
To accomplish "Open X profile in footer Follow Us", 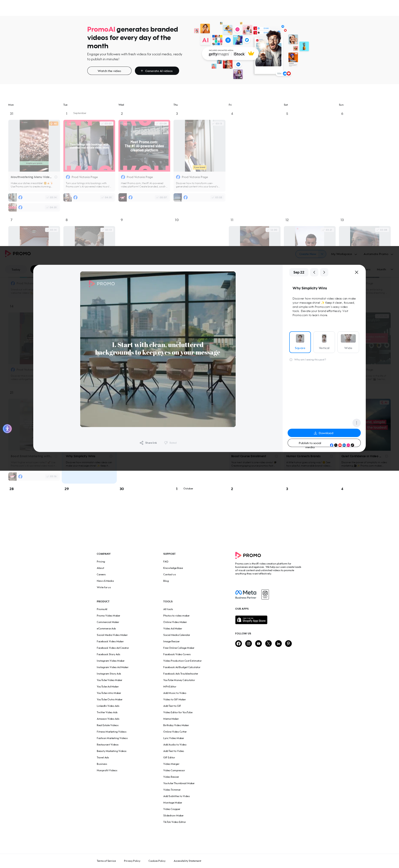I will coord(268,644).
